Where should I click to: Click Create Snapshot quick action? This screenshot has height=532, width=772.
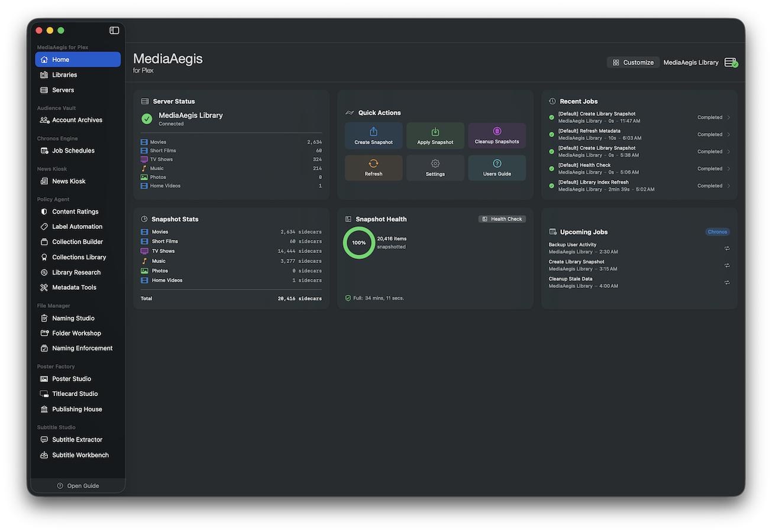(x=373, y=136)
